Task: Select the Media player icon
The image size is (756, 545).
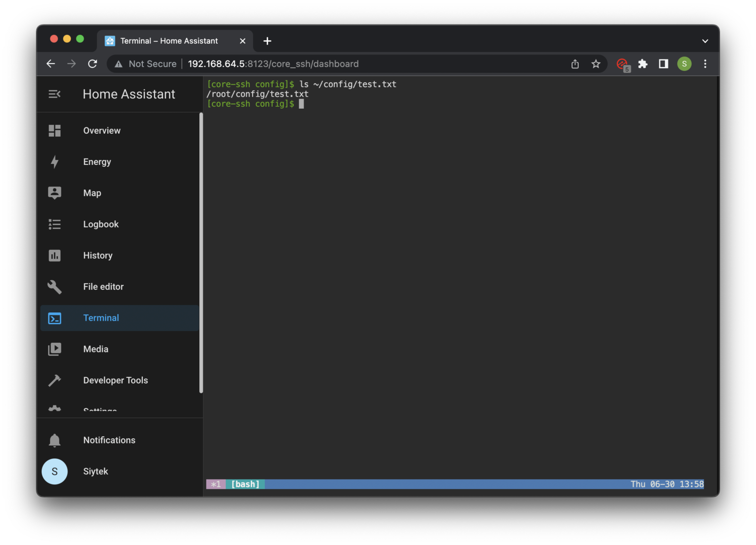Action: point(54,349)
